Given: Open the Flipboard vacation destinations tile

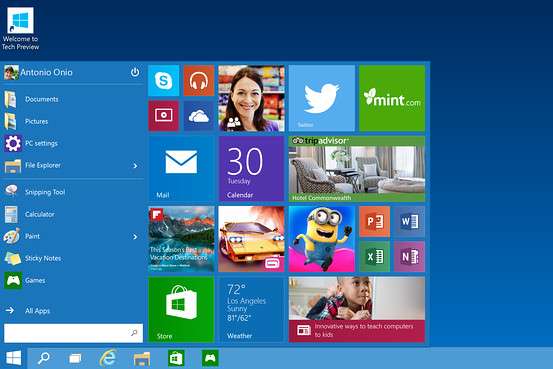Looking at the screenshot, I should click(181, 239).
